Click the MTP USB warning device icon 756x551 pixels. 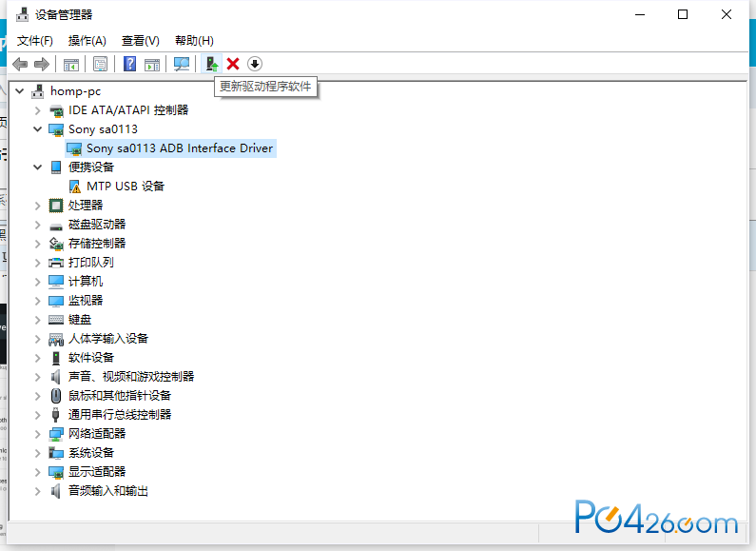tap(75, 187)
